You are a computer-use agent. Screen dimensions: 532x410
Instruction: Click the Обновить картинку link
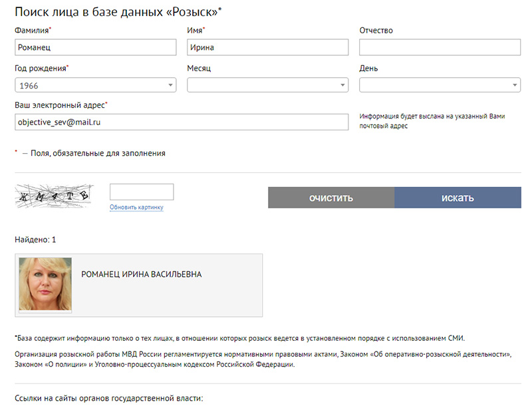pyautogui.click(x=136, y=207)
